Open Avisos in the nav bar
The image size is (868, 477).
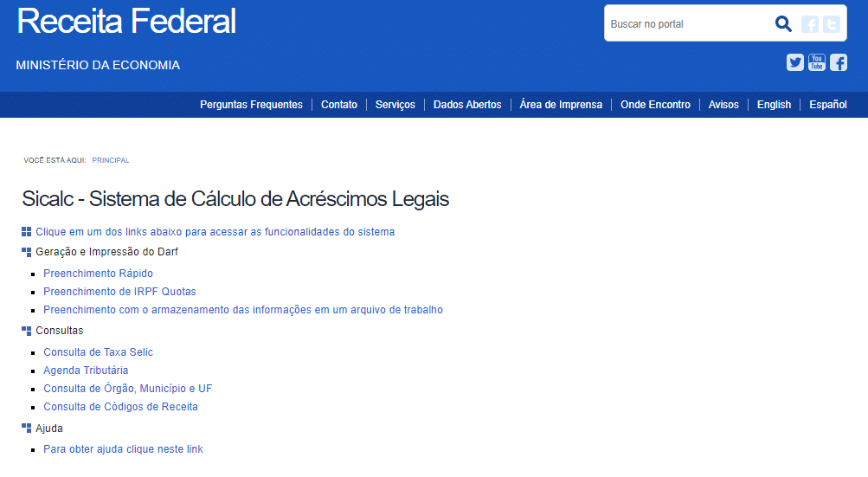[723, 105]
